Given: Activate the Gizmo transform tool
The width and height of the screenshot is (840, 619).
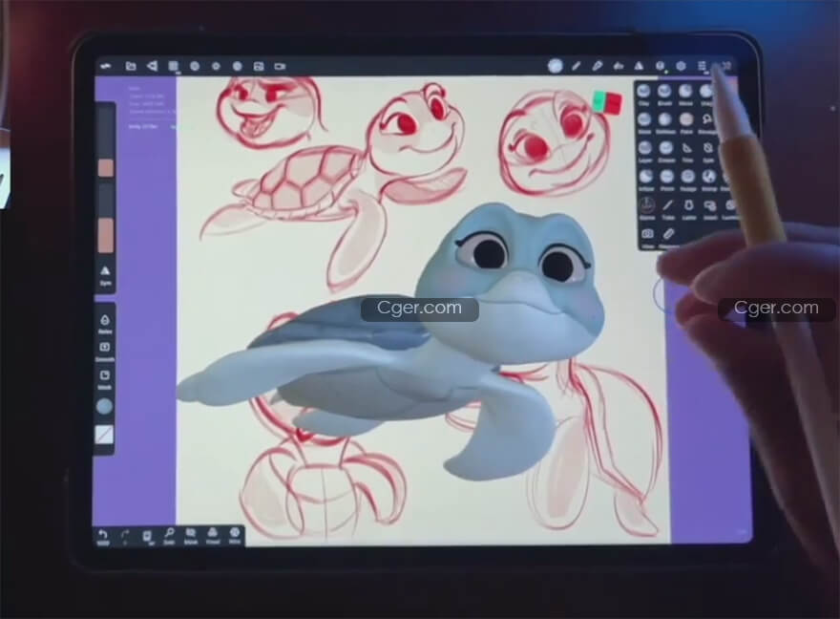Looking at the screenshot, I should [x=647, y=208].
